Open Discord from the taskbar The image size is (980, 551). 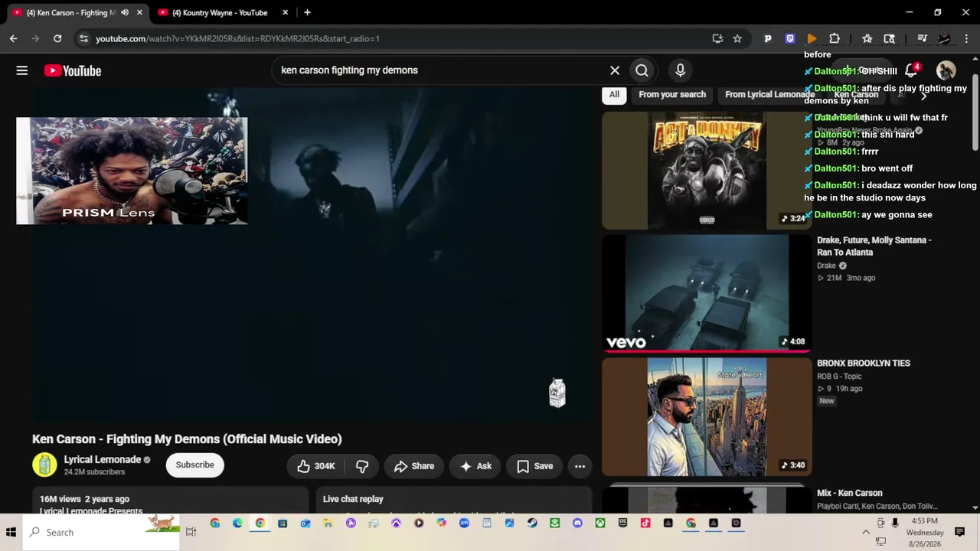577,523
